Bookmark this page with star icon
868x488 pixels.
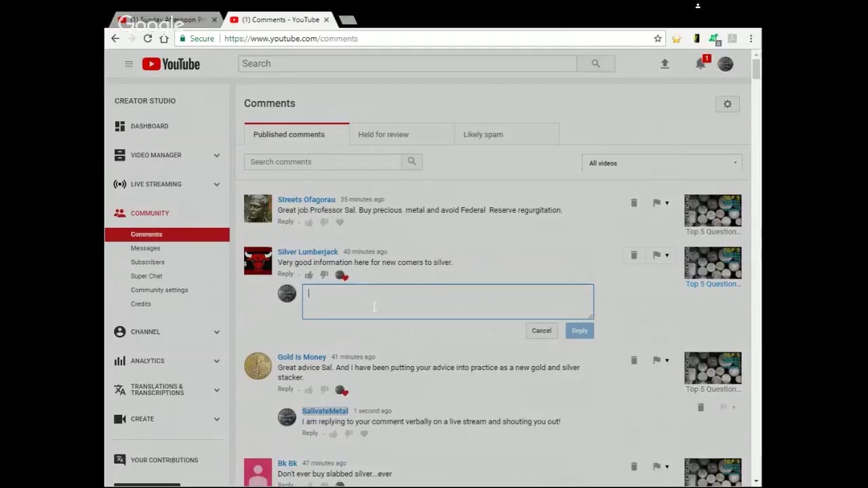pyautogui.click(x=658, y=39)
